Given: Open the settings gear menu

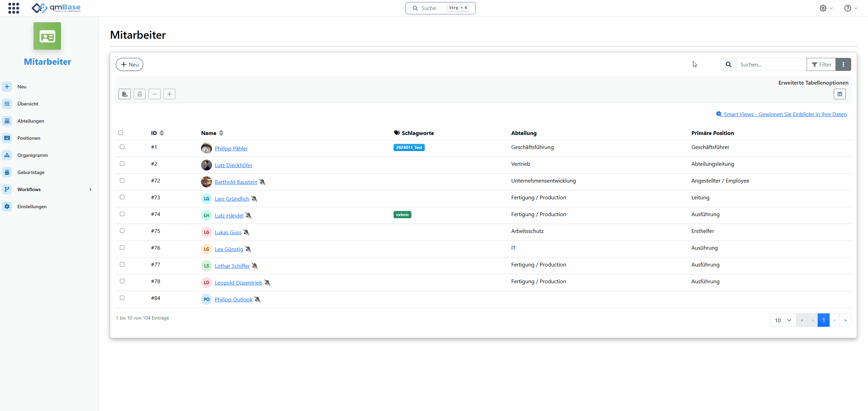Looking at the screenshot, I should click(826, 8).
